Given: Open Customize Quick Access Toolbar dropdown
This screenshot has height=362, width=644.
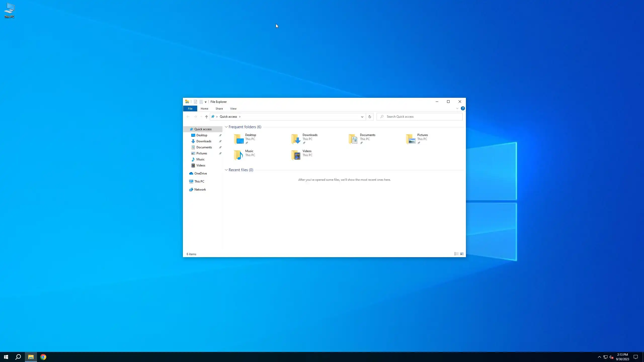Looking at the screenshot, I should [x=206, y=102].
